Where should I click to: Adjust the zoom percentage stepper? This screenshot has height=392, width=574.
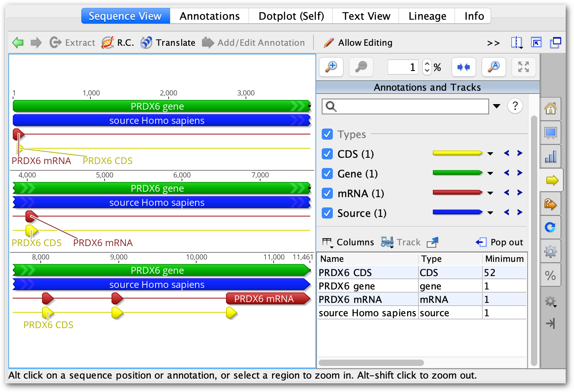(427, 67)
